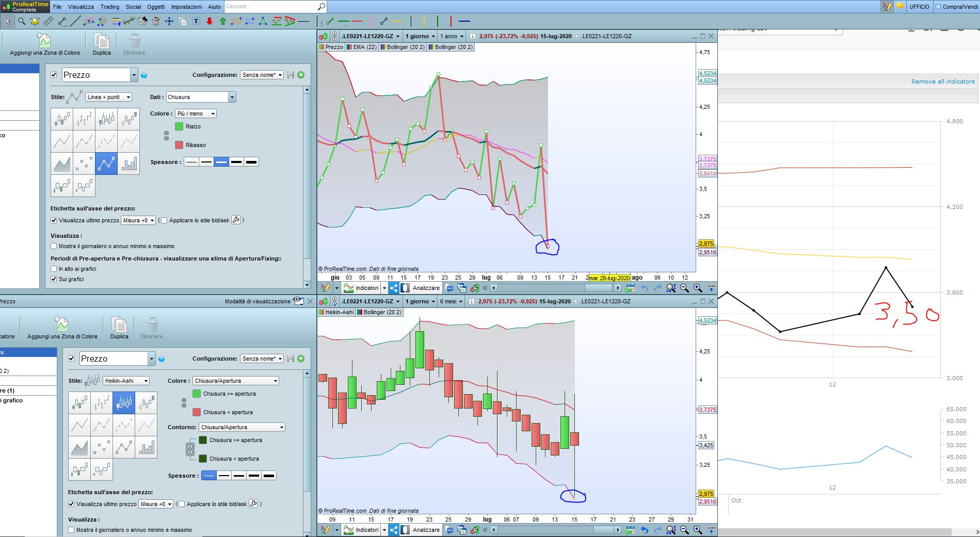Click the share icon under the 1 anno chart
This screenshot has height=537, width=980.
tap(394, 288)
